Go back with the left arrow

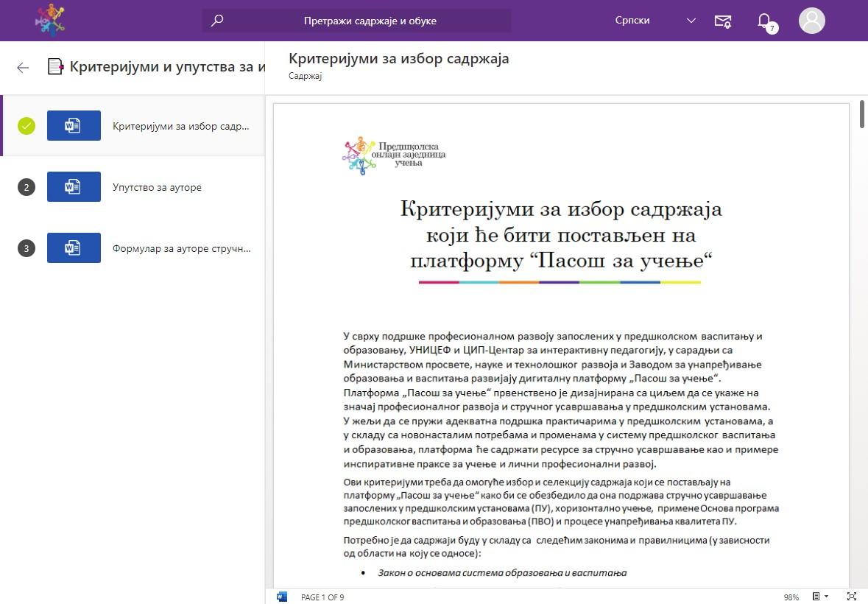tap(23, 68)
